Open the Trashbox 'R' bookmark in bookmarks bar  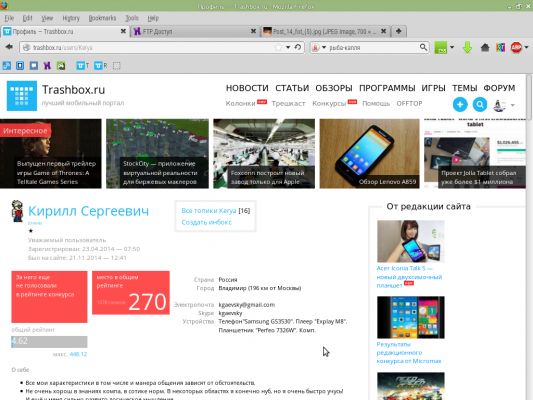(101, 66)
